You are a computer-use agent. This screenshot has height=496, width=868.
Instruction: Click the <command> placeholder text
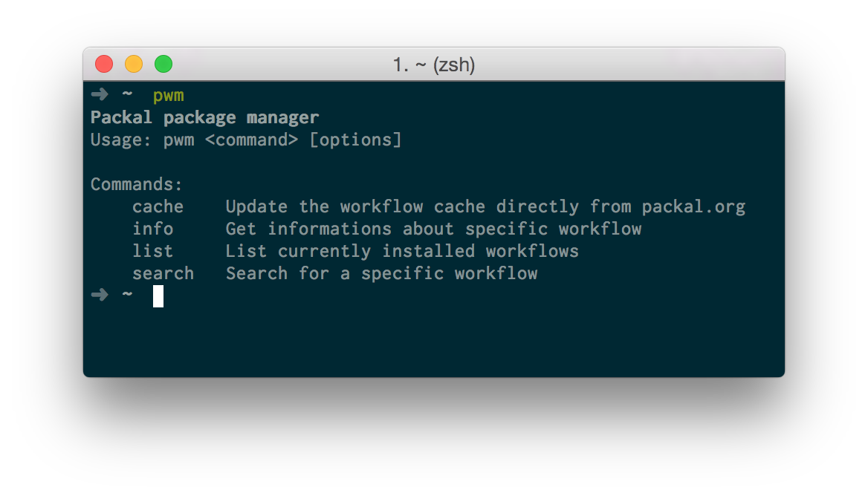coord(251,140)
